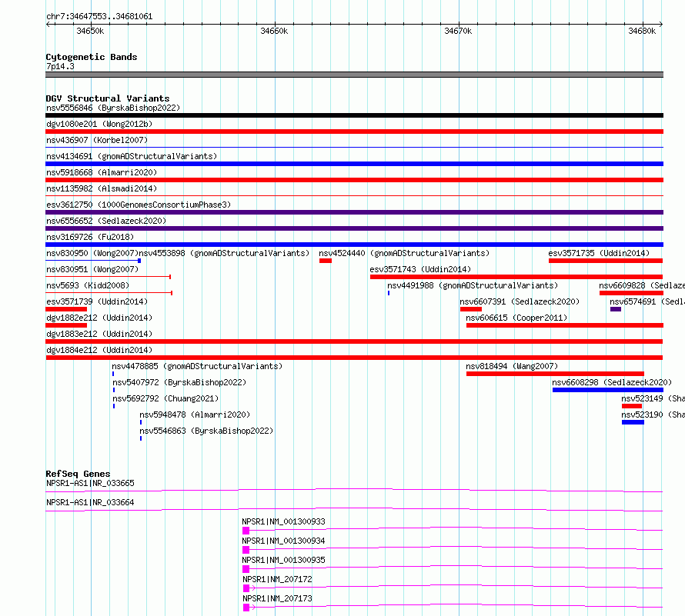The image size is (685, 616).
Task: Open nsv6607391 Sedlazeck2020 label
Action: [x=520, y=301]
